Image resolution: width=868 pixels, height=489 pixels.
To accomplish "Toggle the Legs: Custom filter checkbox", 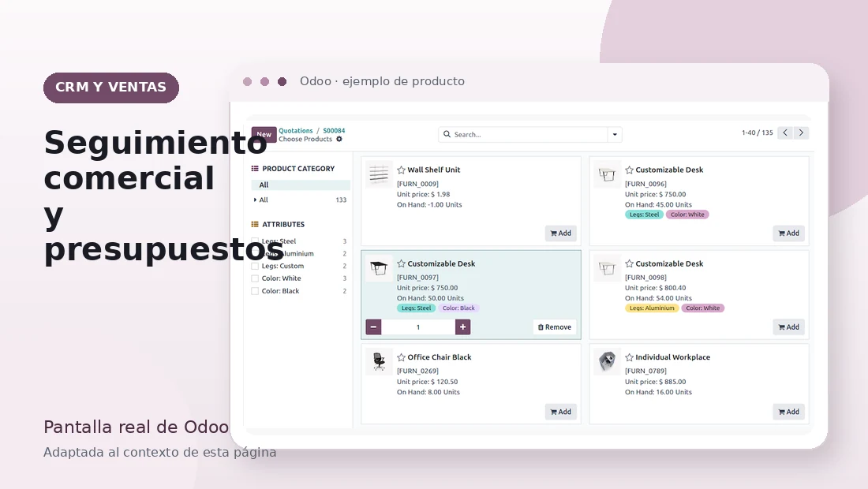I will 255,266.
